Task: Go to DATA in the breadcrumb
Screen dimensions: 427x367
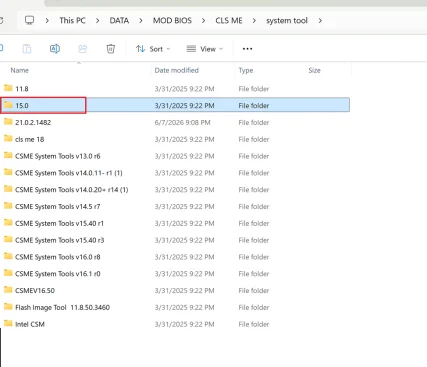Action: [x=119, y=21]
